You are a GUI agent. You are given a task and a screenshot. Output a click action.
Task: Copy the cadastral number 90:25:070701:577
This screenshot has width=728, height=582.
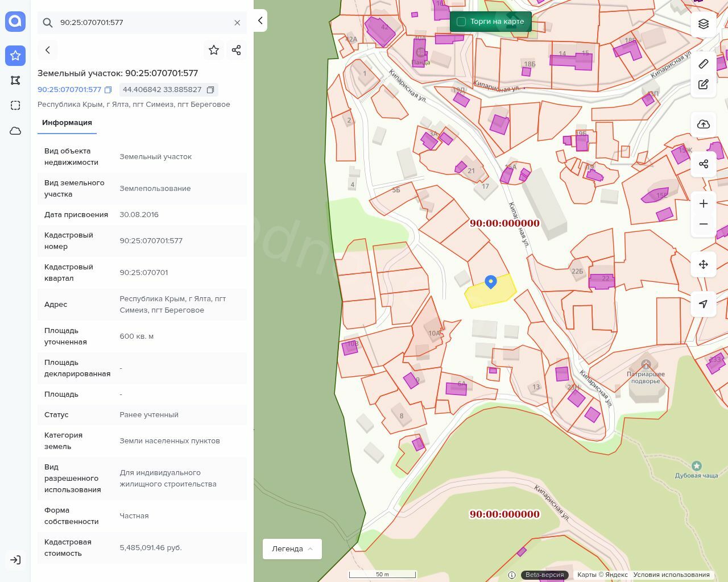click(108, 90)
